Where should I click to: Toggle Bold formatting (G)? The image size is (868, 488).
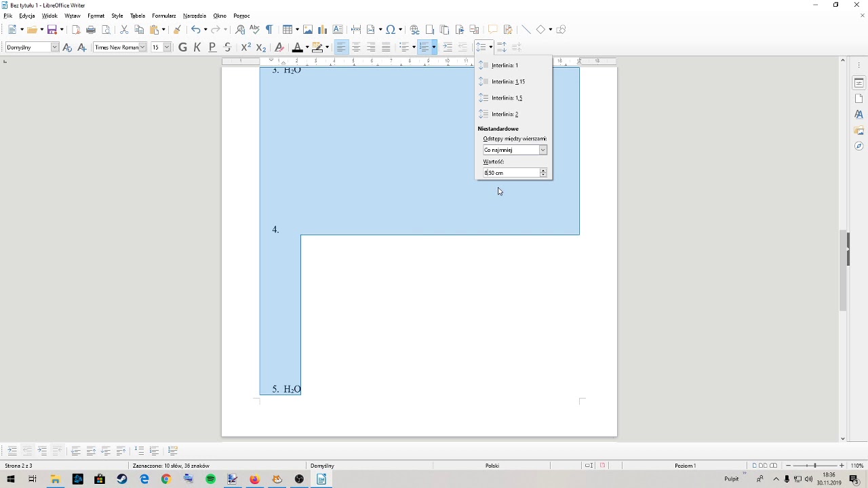point(182,47)
